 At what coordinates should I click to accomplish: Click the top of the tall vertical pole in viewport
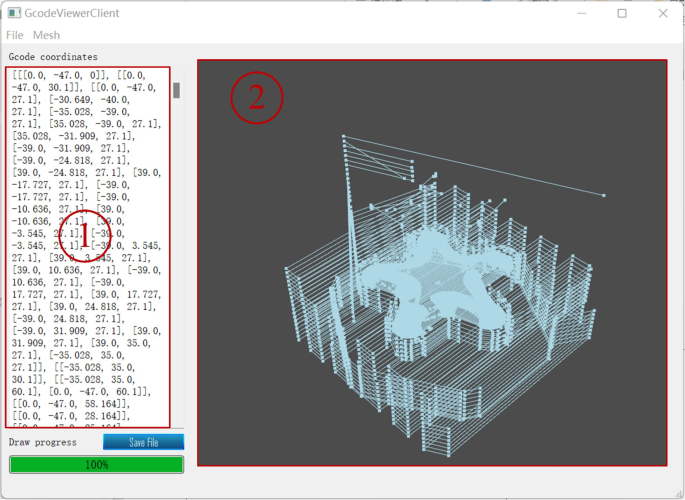coord(343,136)
